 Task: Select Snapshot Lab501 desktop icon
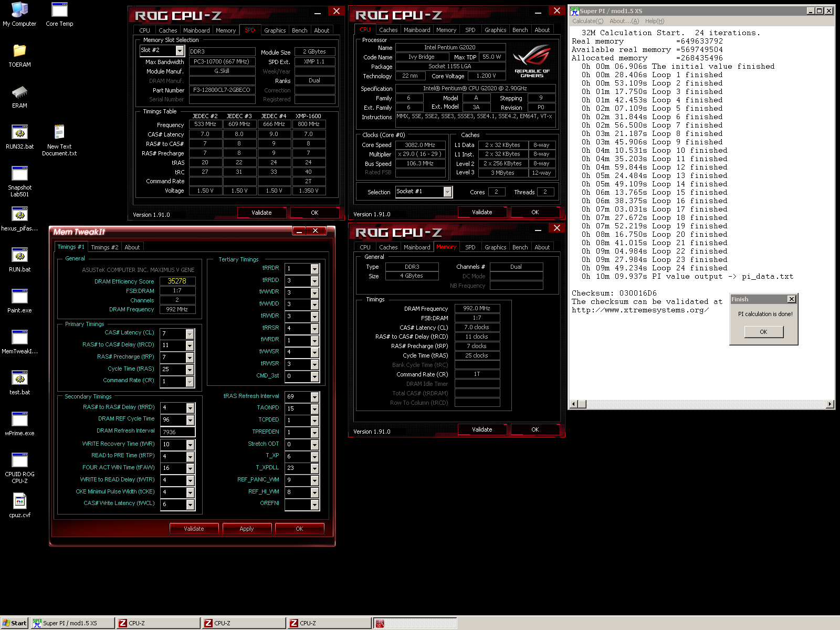coord(19,182)
